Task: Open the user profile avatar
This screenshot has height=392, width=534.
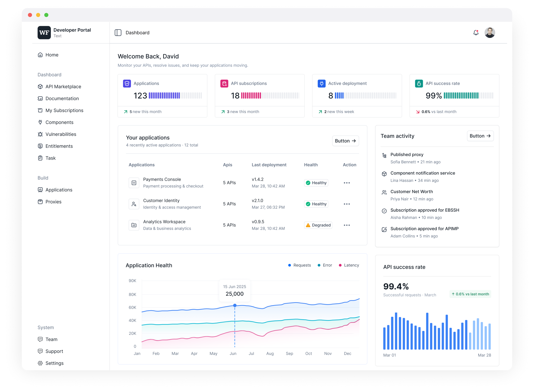Action: tap(490, 32)
